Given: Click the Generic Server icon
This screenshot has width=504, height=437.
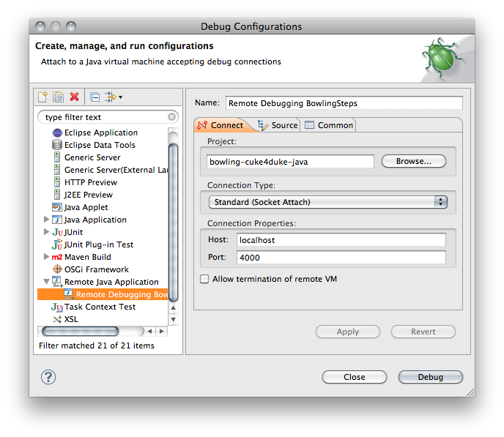Looking at the screenshot, I should click(x=57, y=157).
